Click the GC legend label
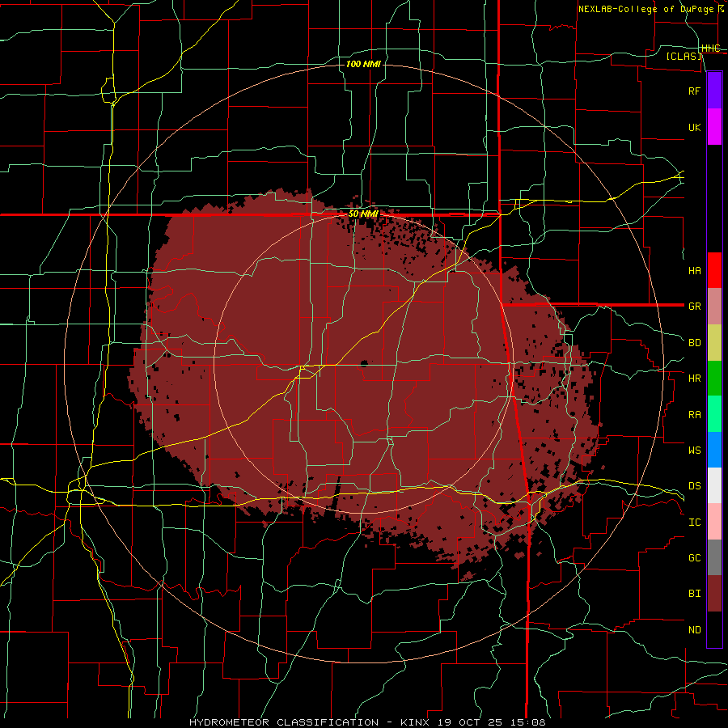 click(694, 558)
